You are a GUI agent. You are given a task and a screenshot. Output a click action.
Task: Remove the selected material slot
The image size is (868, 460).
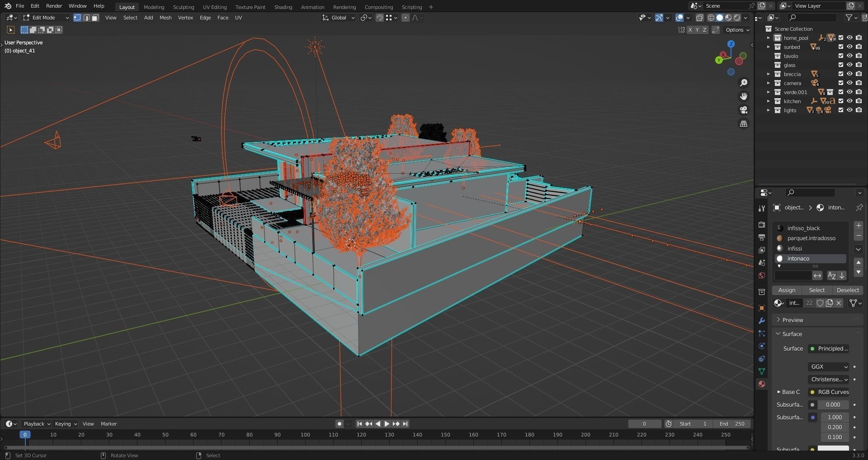pyautogui.click(x=859, y=236)
